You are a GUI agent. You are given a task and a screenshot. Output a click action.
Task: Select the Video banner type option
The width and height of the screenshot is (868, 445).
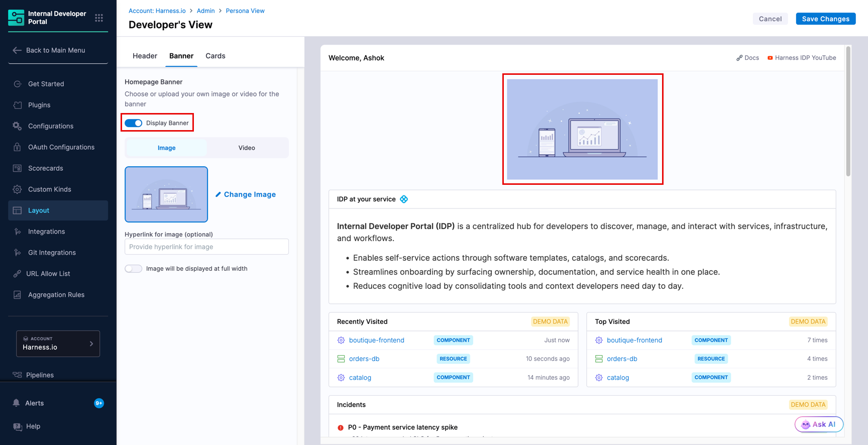pyautogui.click(x=247, y=148)
